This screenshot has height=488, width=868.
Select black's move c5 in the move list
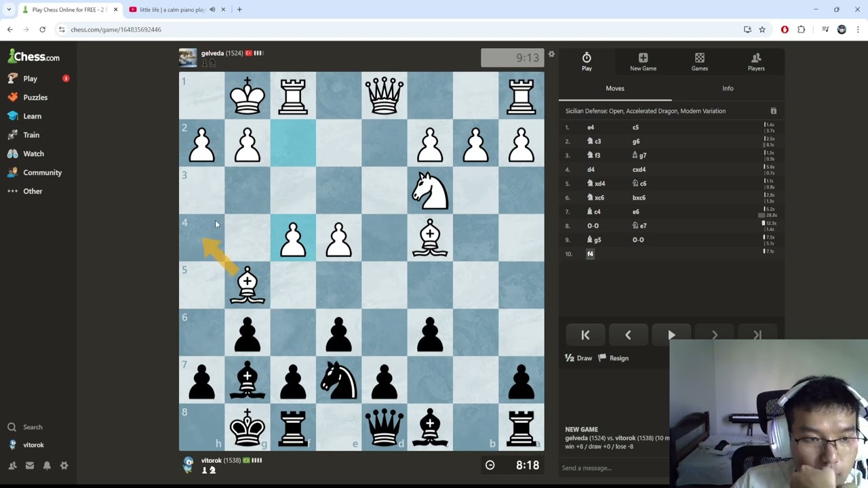tap(635, 127)
